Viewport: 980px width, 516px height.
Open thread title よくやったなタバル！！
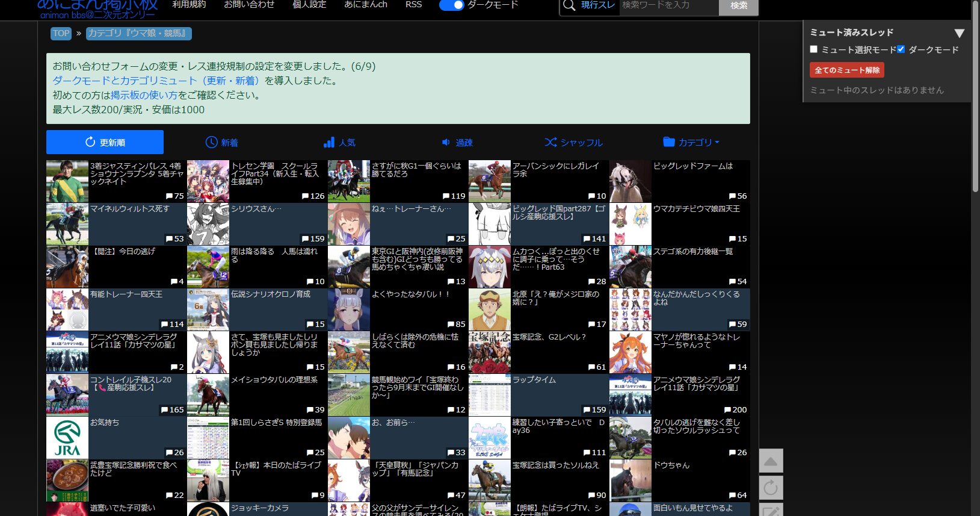[411, 294]
